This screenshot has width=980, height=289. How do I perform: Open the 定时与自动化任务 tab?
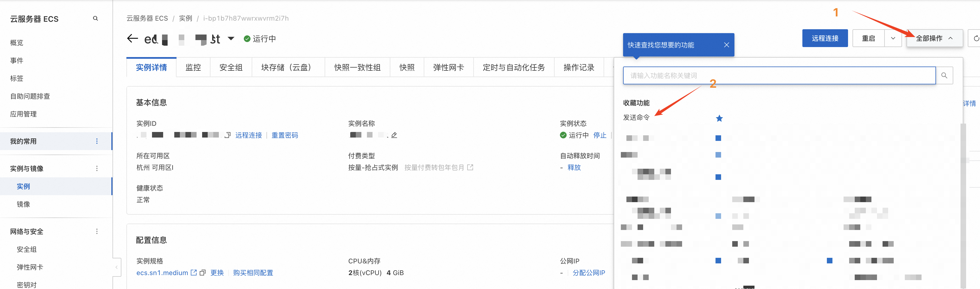pos(514,67)
